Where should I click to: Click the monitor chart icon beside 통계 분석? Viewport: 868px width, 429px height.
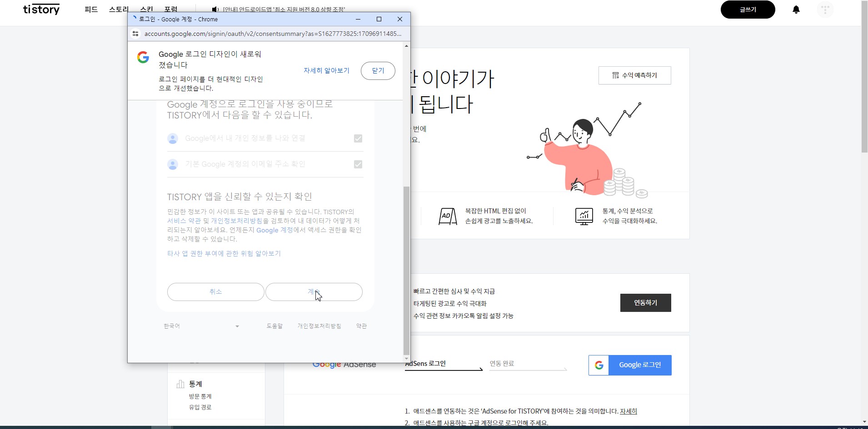pyautogui.click(x=584, y=216)
